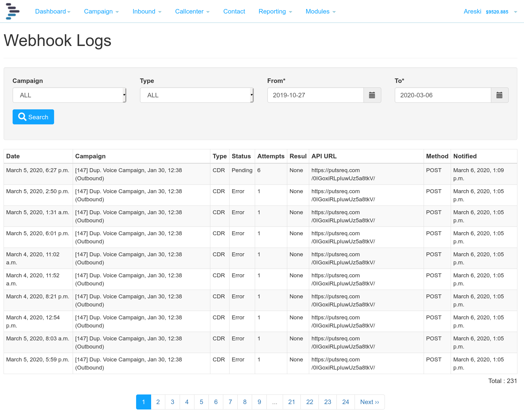
Task: Open the From date calendar picker
Action: (372, 95)
